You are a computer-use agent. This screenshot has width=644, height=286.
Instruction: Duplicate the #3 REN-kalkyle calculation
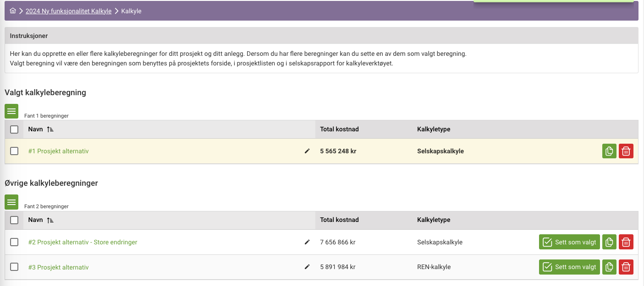609,267
